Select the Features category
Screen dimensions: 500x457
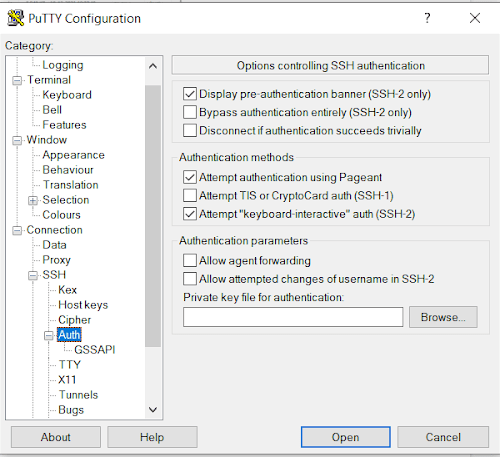pos(64,125)
